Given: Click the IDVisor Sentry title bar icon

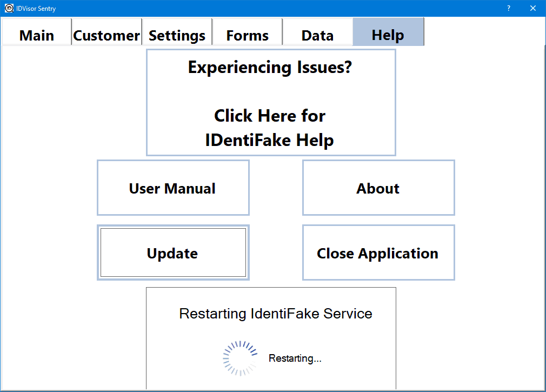Looking at the screenshot, I should (9, 8).
